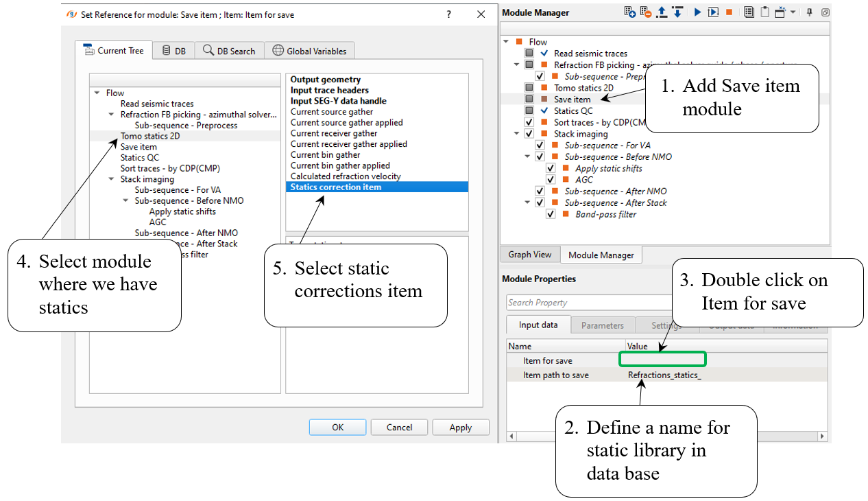Collapse Stack imaging in Module Manager tree
The height and width of the screenshot is (501, 868).
coord(518,134)
